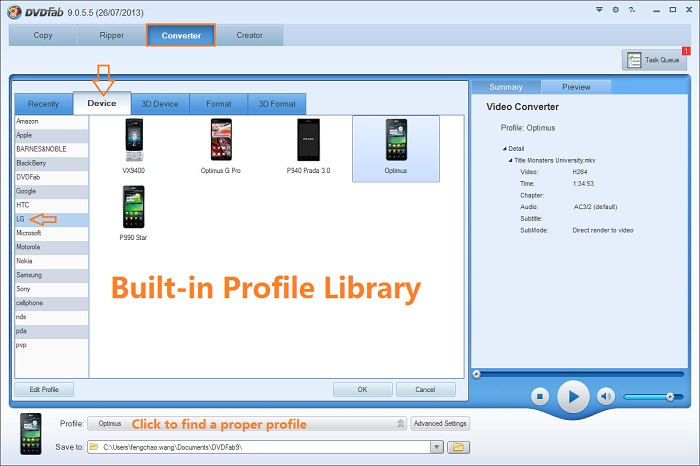The height and width of the screenshot is (466, 700).
Task: Expand the Save to path dropdown arrow
Action: click(x=437, y=447)
